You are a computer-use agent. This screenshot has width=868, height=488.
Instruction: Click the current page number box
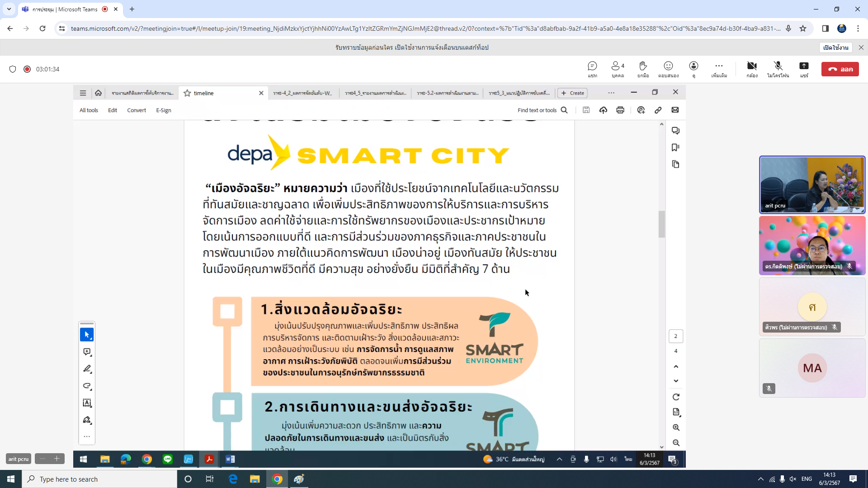point(676,336)
